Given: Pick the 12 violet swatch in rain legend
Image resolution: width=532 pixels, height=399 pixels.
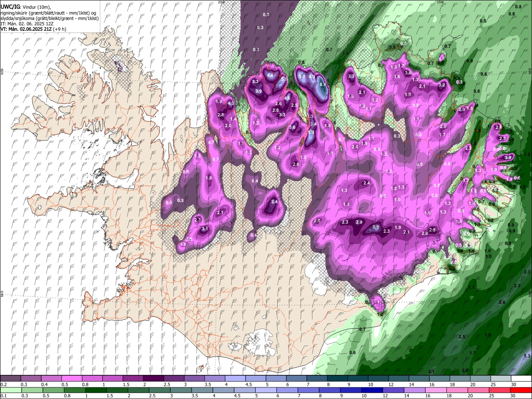Looking at the screenshot, I should [x=393, y=390].
